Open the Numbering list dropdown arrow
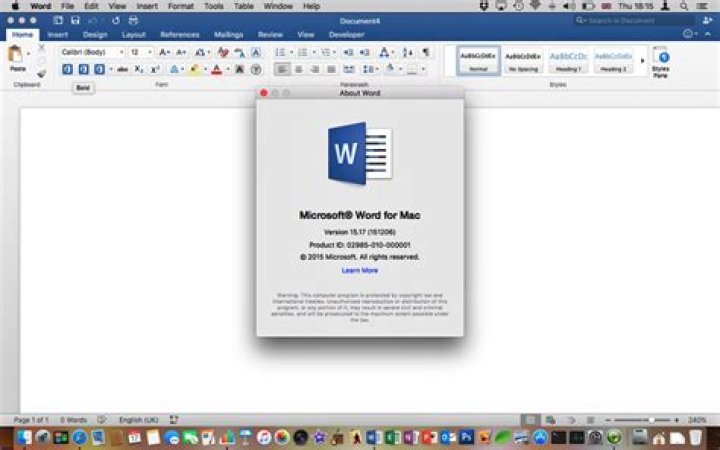The height and width of the screenshot is (450, 720). [x=314, y=52]
